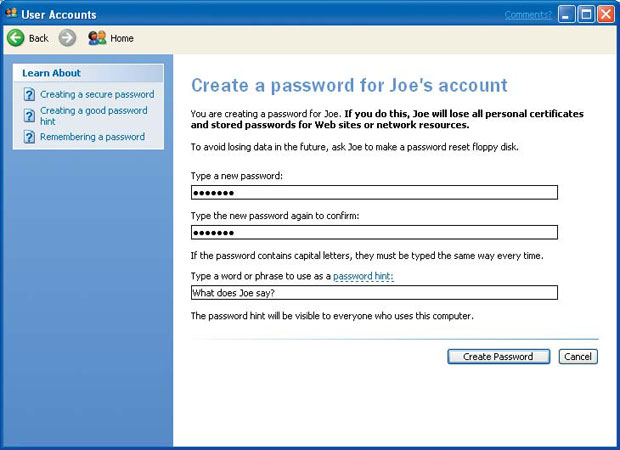620x450 pixels.
Task: Open the 'Remembering a password' help link
Action: tap(92, 137)
